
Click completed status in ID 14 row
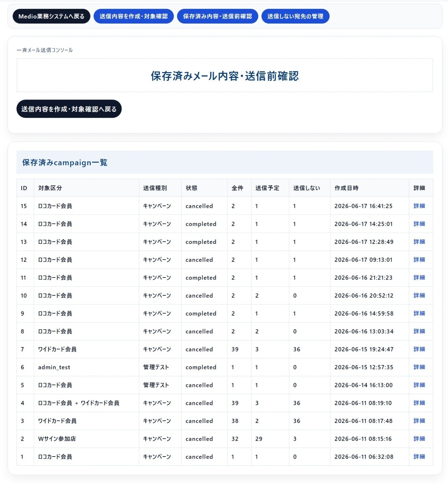[x=201, y=224]
